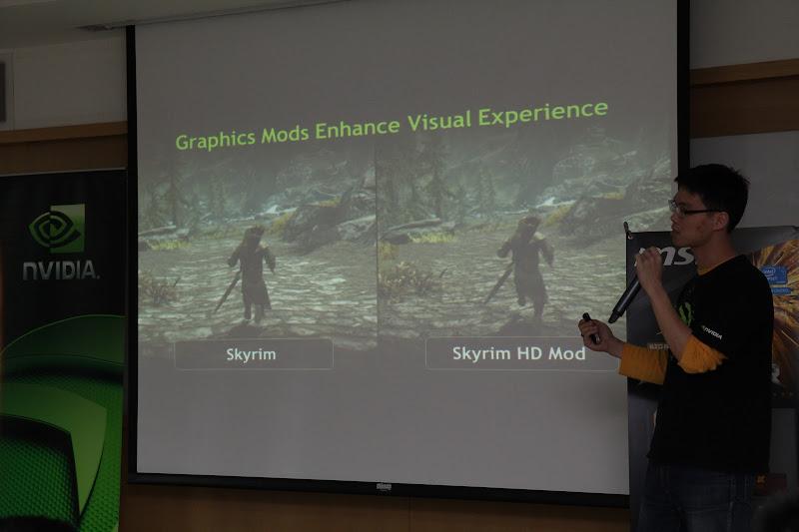Click the NVIDIA eye logo on banner
Image resolution: width=799 pixels, height=532 pixels.
click(x=57, y=230)
